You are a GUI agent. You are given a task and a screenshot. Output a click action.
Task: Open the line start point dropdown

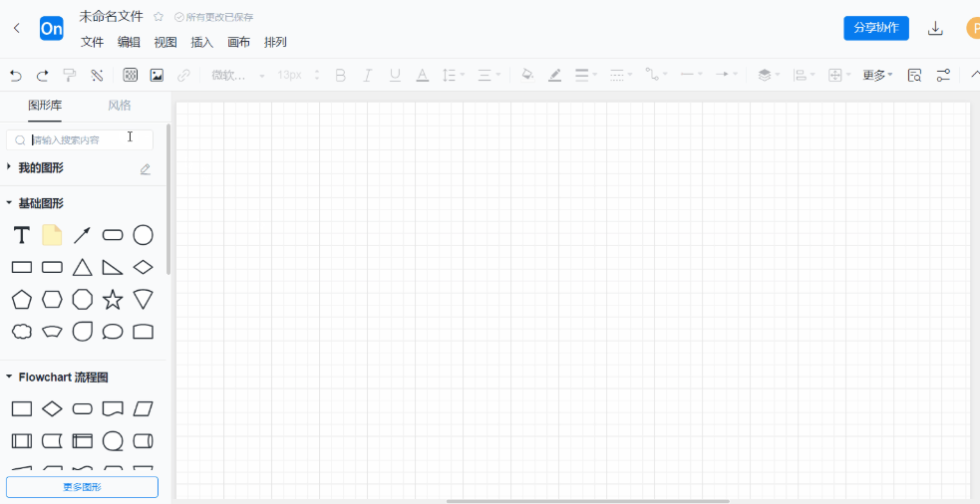click(x=692, y=75)
